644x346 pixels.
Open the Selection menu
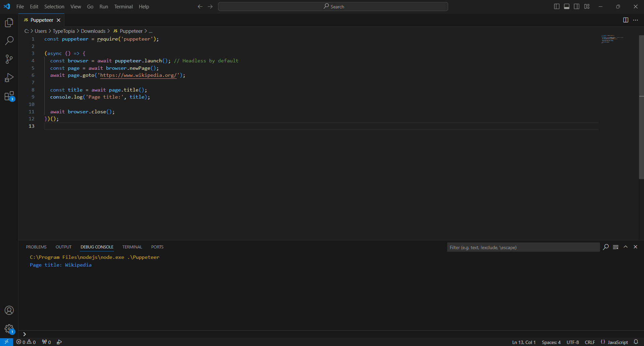(x=54, y=6)
